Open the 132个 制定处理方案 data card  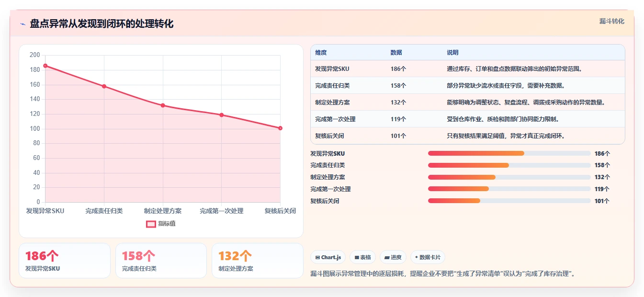(258, 261)
